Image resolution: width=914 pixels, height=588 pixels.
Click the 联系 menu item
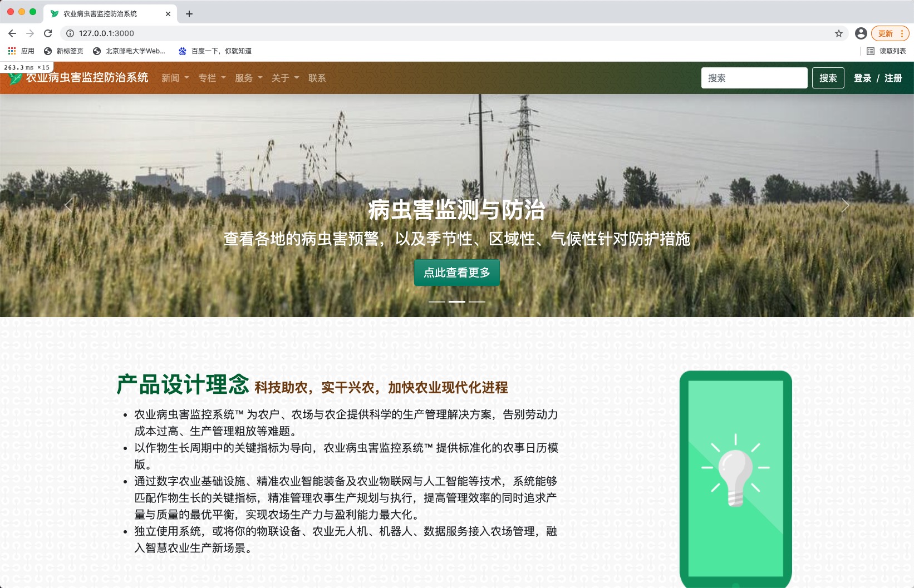point(317,78)
